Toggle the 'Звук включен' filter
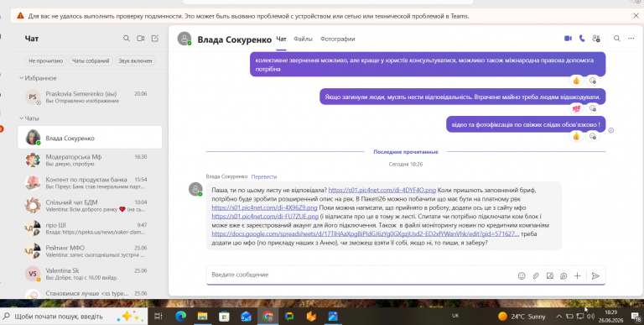This screenshot has height=325, width=644. (x=135, y=61)
